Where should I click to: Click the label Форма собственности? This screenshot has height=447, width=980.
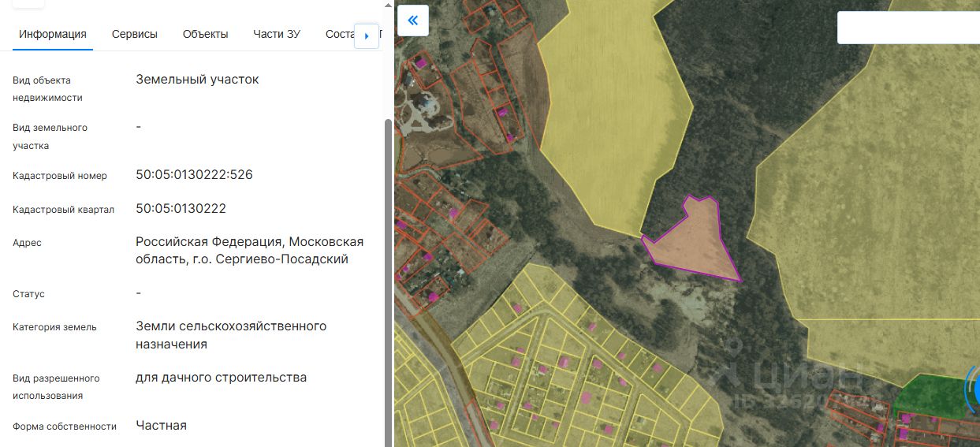[x=65, y=427]
